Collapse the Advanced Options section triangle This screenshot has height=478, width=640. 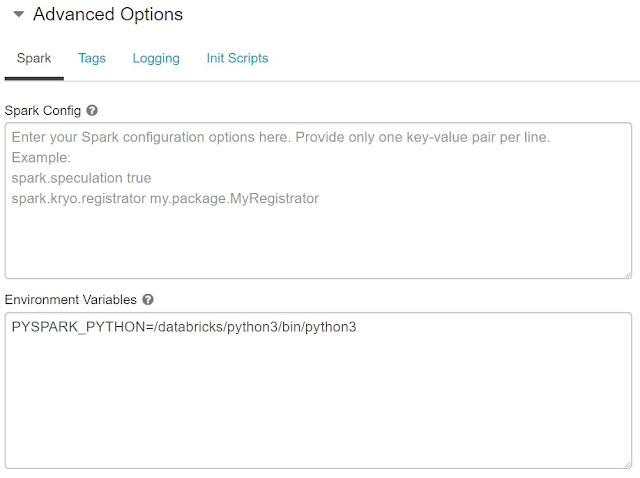pyautogui.click(x=19, y=15)
